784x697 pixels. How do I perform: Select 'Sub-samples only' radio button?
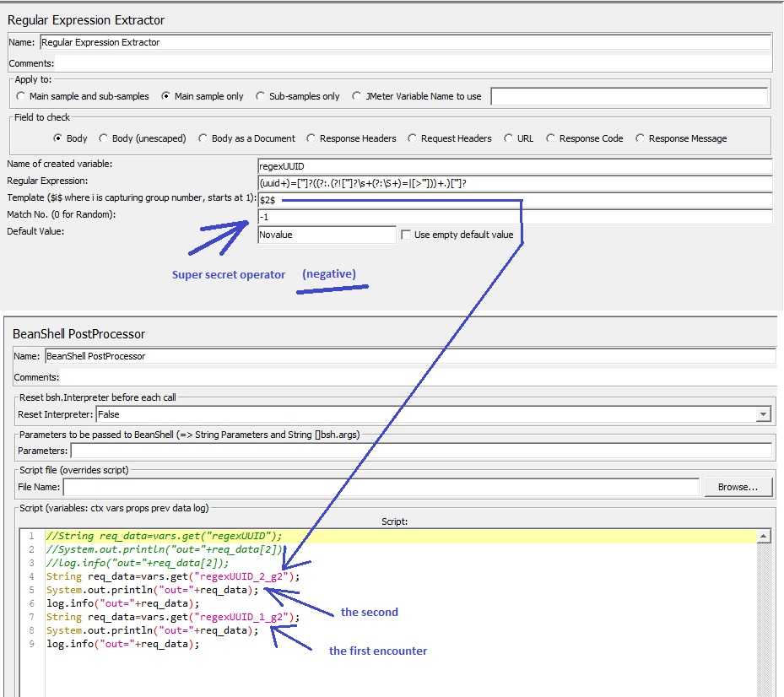[x=261, y=96]
